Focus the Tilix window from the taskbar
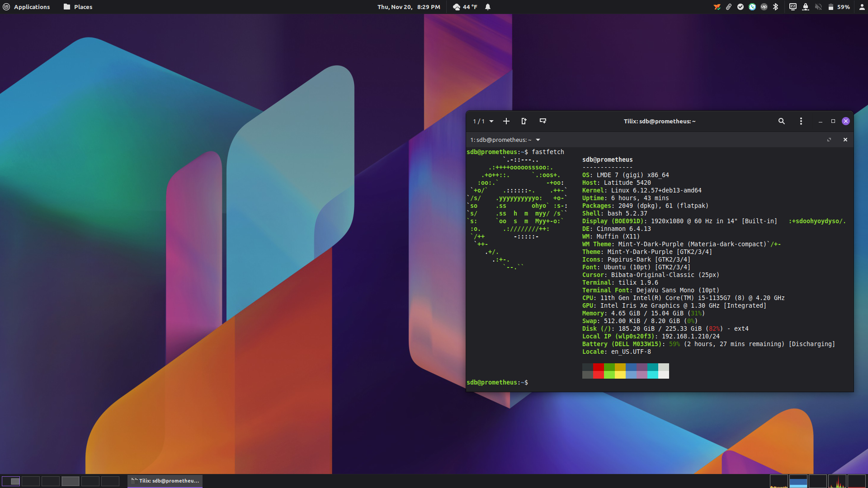868x488 pixels. coord(165,481)
